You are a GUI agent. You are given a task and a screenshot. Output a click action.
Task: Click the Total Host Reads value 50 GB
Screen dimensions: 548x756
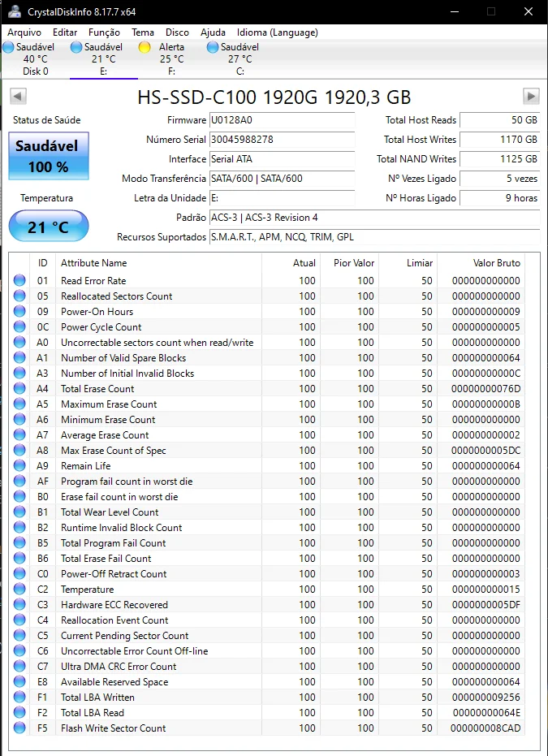(x=500, y=120)
